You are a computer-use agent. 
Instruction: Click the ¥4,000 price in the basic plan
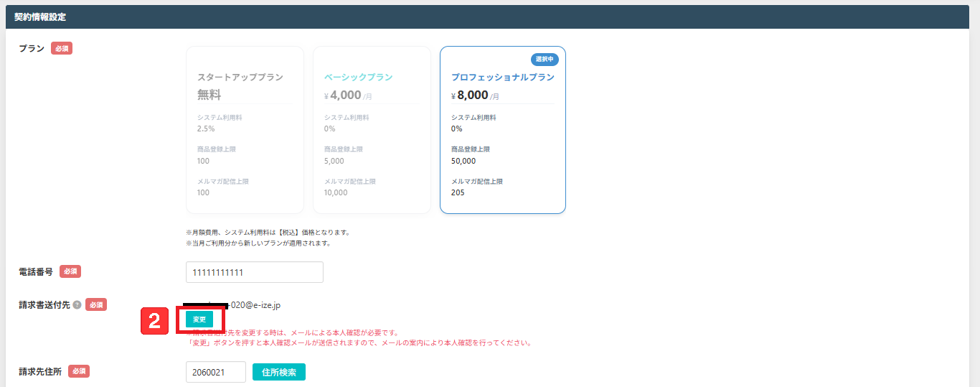click(x=345, y=95)
